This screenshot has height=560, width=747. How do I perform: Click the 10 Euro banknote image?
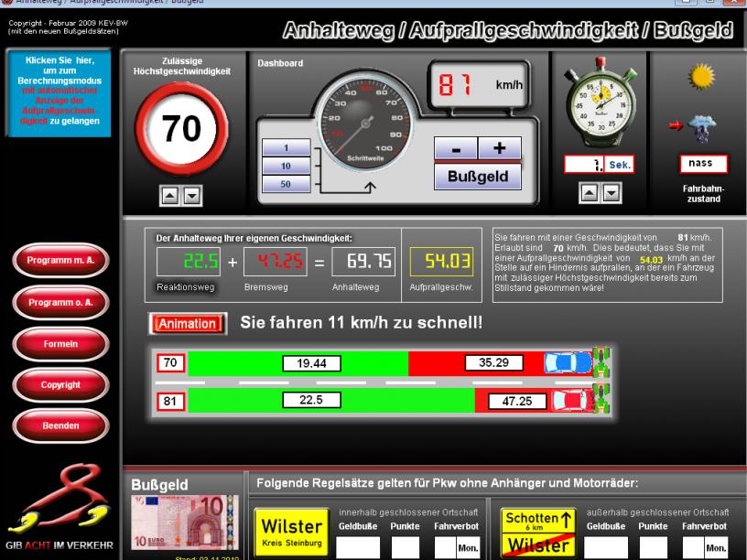[185, 522]
